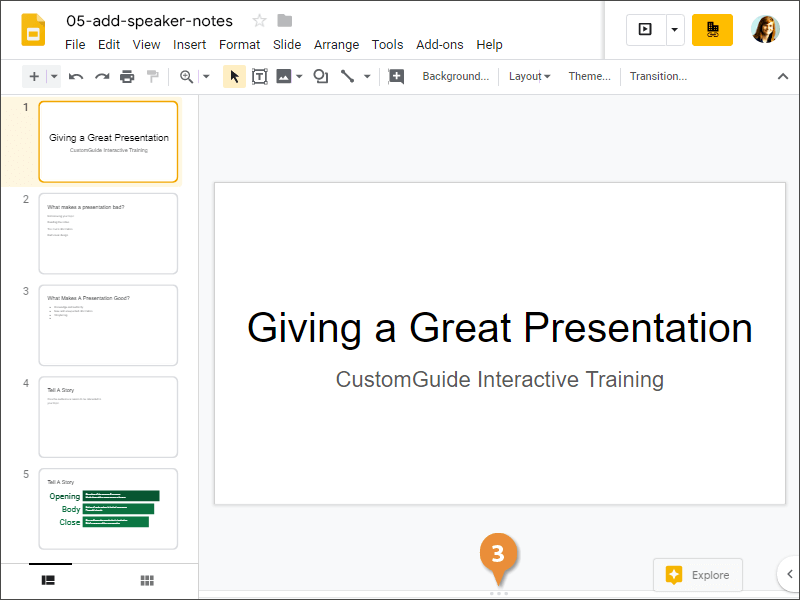Click the slide title Giving a Great Presentation

[499, 328]
